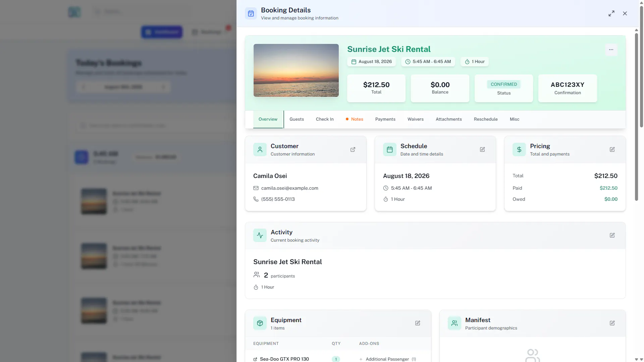Click the CONFIRMED status badge
The width and height of the screenshot is (644, 362).
[504, 84]
